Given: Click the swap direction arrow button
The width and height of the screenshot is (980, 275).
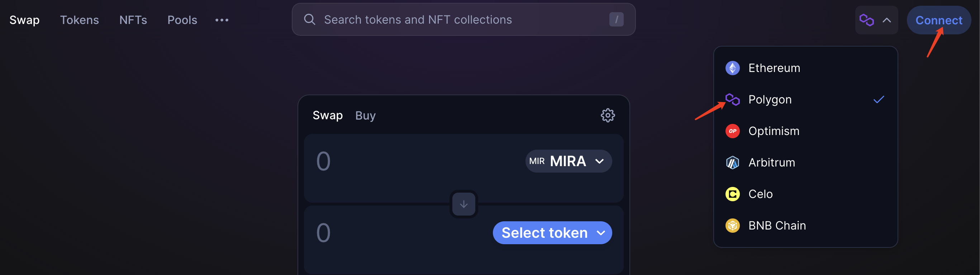Looking at the screenshot, I should (463, 204).
